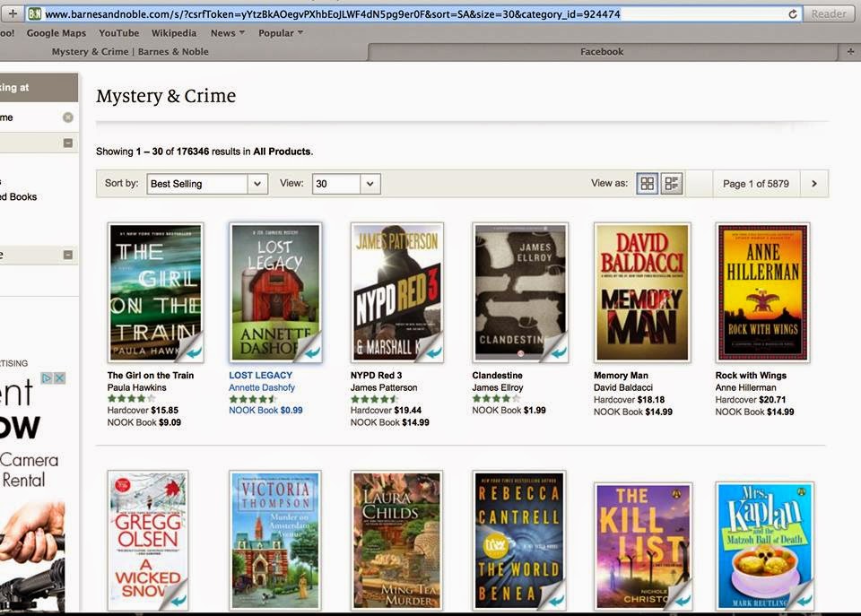Click author James Ellroy link
Screen dimensions: 861x616
(x=498, y=387)
